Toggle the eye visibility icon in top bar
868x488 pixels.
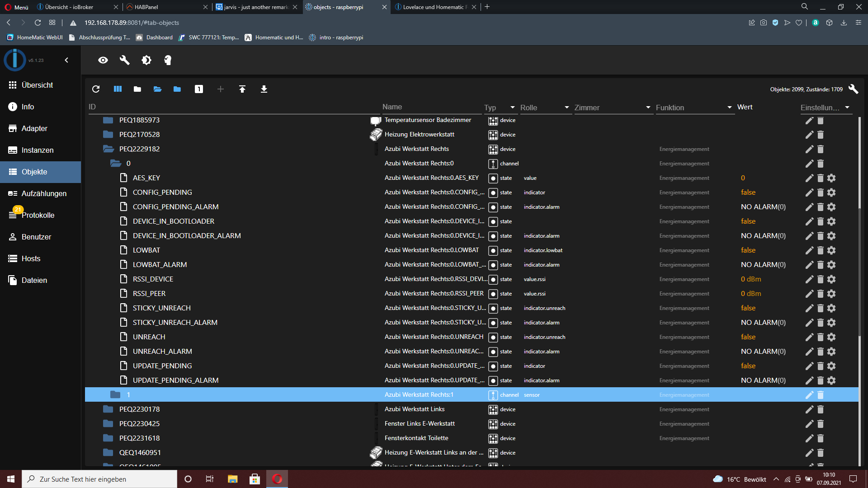tap(103, 60)
